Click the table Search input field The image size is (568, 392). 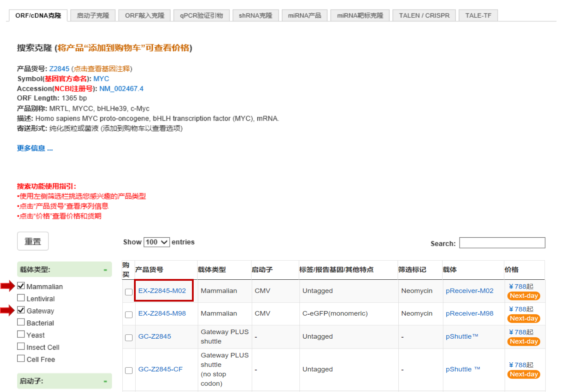(x=502, y=243)
